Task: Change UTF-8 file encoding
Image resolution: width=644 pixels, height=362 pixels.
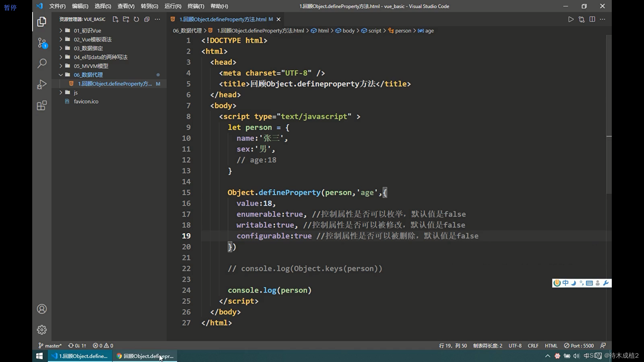Action: pos(515,346)
